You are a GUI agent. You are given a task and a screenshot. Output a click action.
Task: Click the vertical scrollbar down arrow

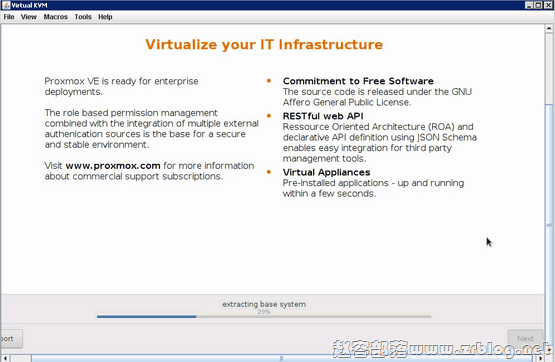pyautogui.click(x=549, y=350)
